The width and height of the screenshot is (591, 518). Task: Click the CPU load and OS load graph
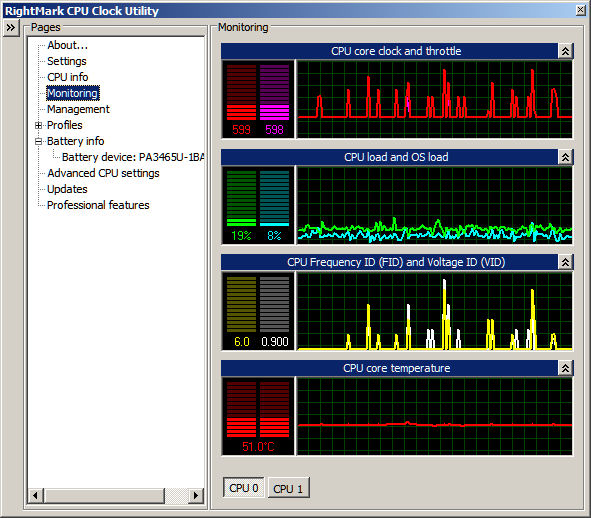[434, 205]
